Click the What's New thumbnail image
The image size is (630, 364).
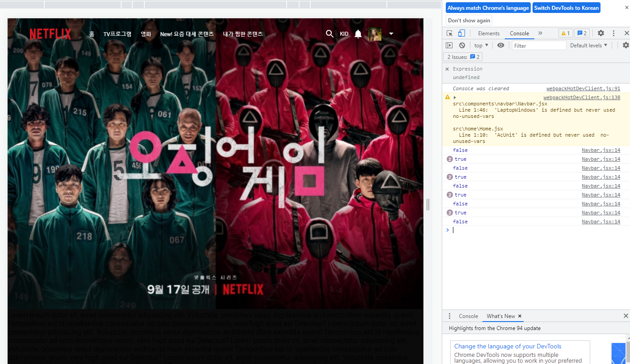click(618, 353)
